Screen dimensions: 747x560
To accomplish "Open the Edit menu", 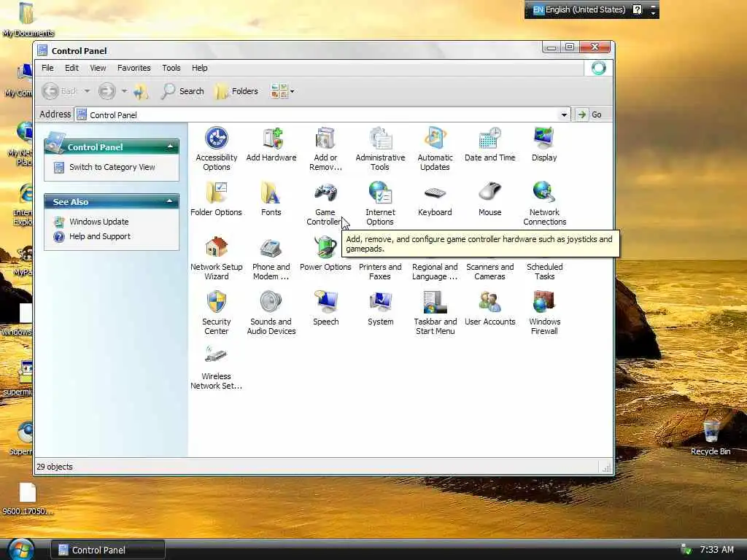I will (x=72, y=68).
